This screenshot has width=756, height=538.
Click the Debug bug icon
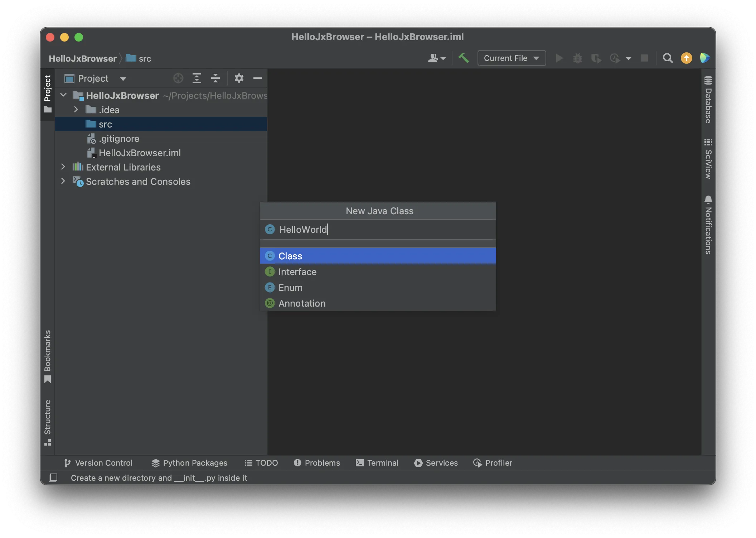click(x=577, y=58)
